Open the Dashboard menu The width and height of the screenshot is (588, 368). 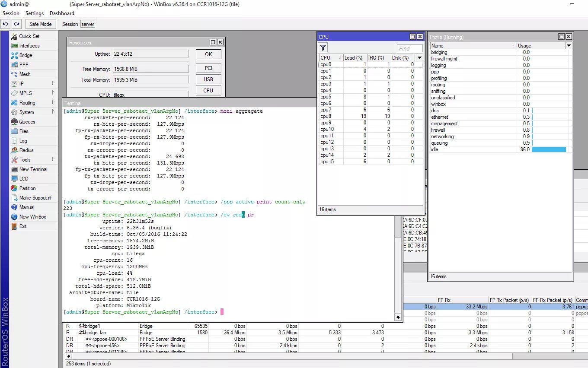62,13
